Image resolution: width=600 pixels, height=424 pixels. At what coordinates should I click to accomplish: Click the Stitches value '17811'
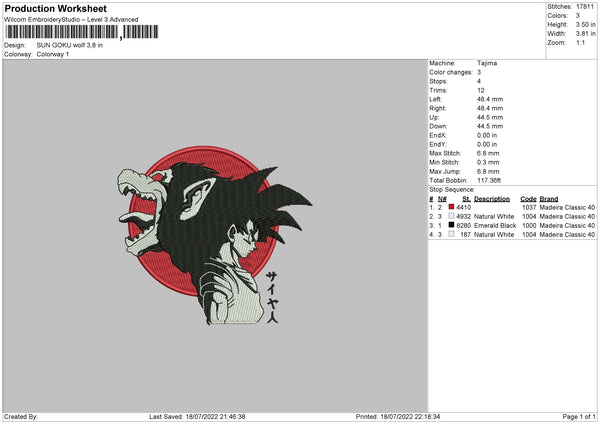(585, 7)
